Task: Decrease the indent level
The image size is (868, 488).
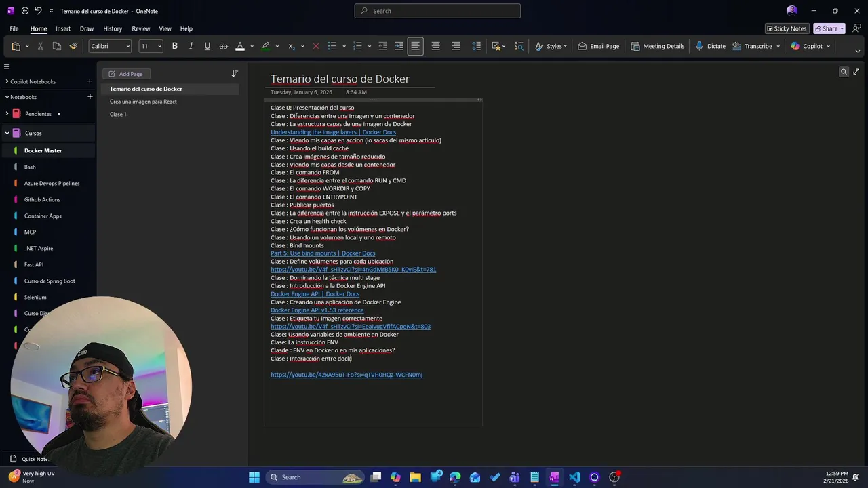Action: coord(383,46)
